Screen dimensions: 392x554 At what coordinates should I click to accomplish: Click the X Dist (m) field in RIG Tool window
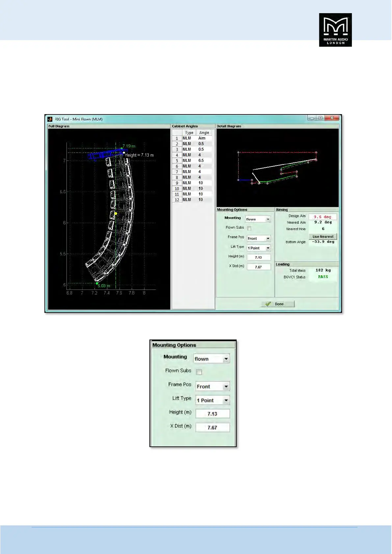259,267
